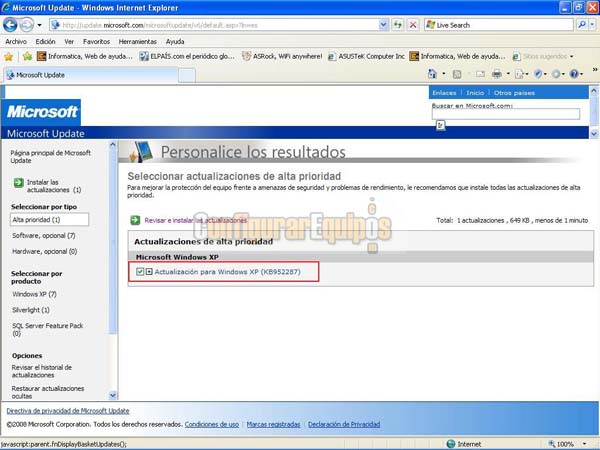This screenshot has width=600, height=450.
Task: Go forward with the Forward arrow button
Action: (x=26, y=25)
